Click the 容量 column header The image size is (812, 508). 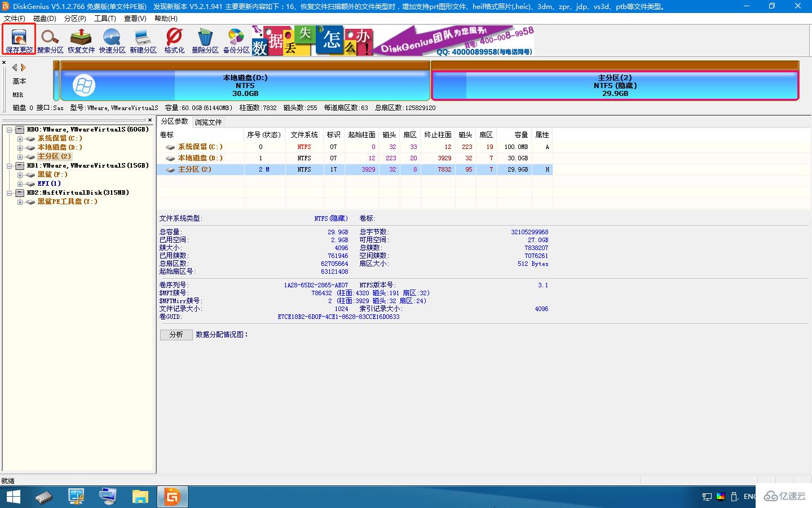515,135
